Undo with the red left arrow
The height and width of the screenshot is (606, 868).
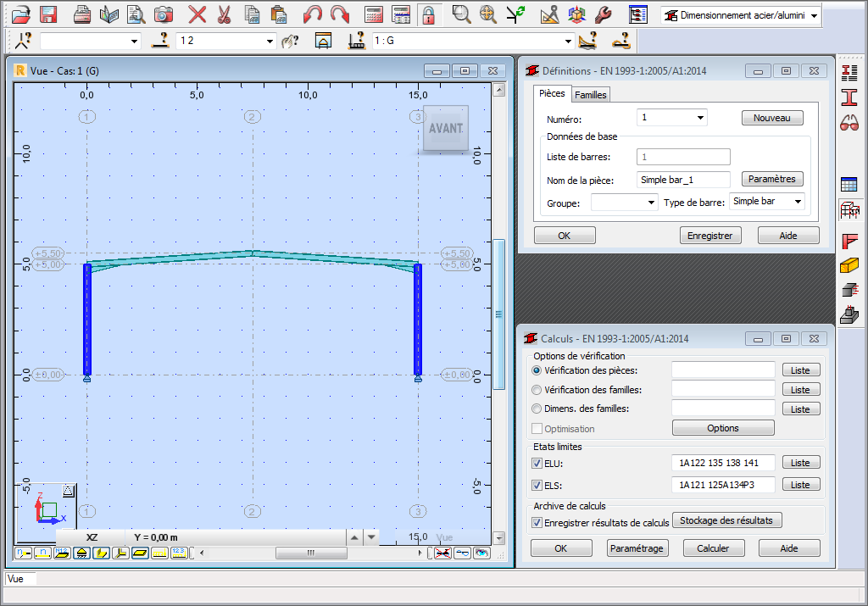[x=313, y=15]
